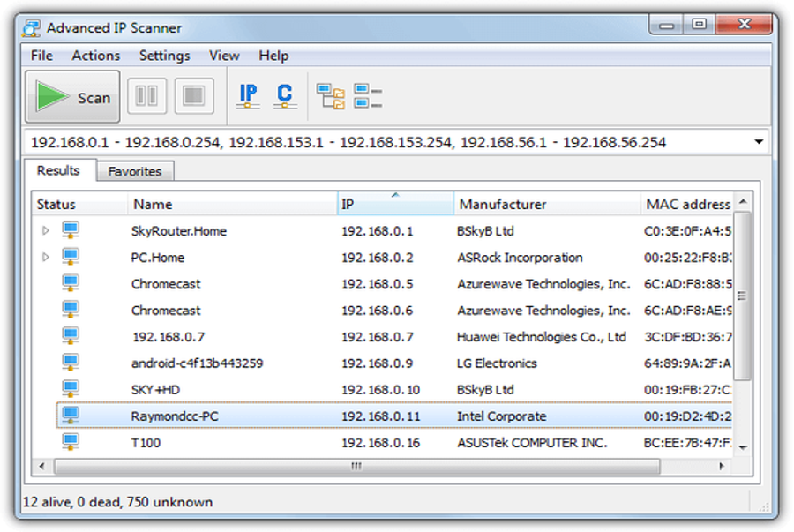Click the horizontal scrollbar thumb
This screenshot has height=532, width=794.
point(357,466)
